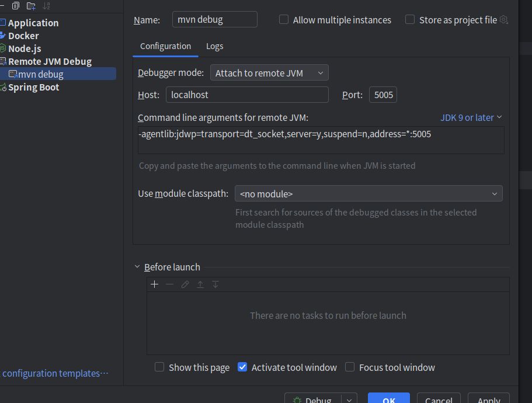
Task: Click the new folder icon
Action: click(31, 6)
